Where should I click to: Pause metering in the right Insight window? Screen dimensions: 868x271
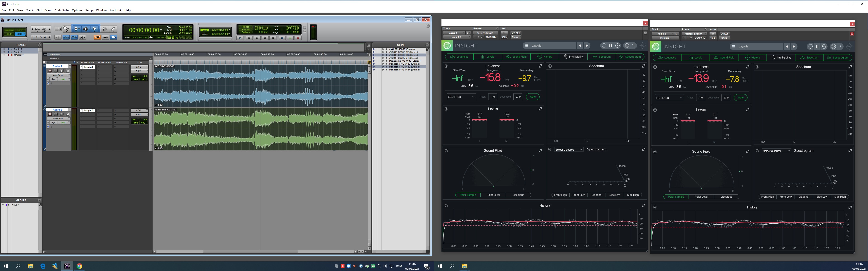click(817, 47)
